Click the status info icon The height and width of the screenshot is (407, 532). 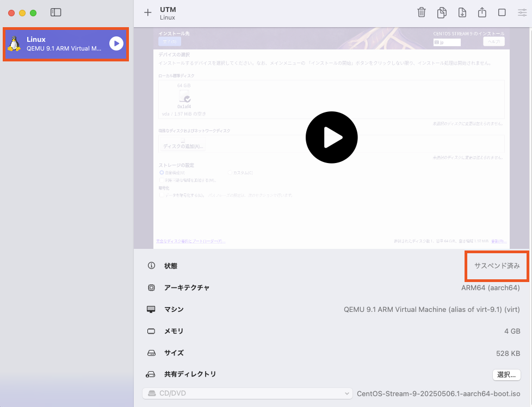(151, 266)
